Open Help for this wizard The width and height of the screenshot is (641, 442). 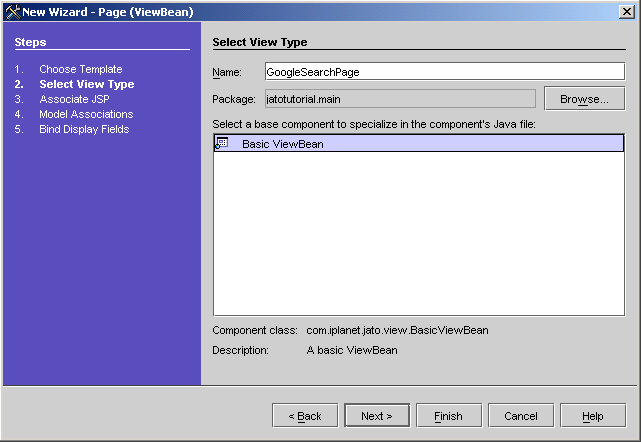pos(593,416)
